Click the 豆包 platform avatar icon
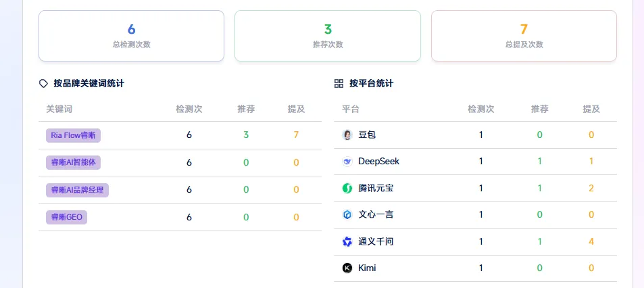This screenshot has width=644, height=288. (x=347, y=135)
